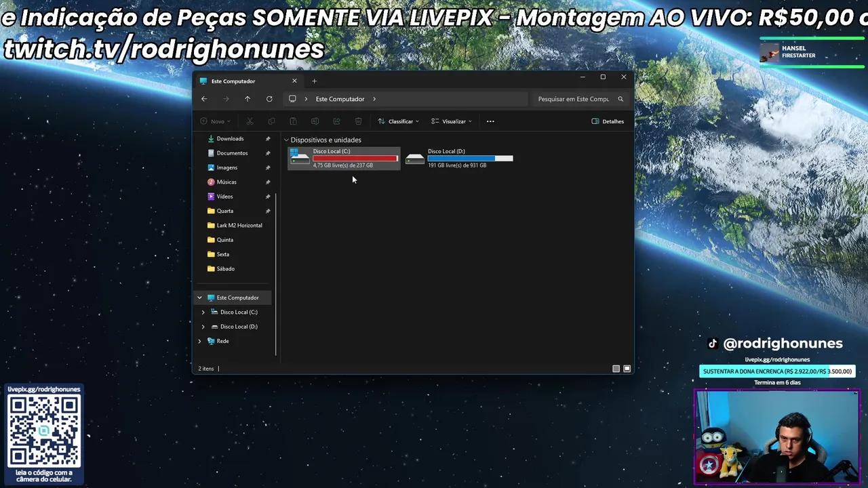Toggle the Detalhes pane

click(x=608, y=121)
